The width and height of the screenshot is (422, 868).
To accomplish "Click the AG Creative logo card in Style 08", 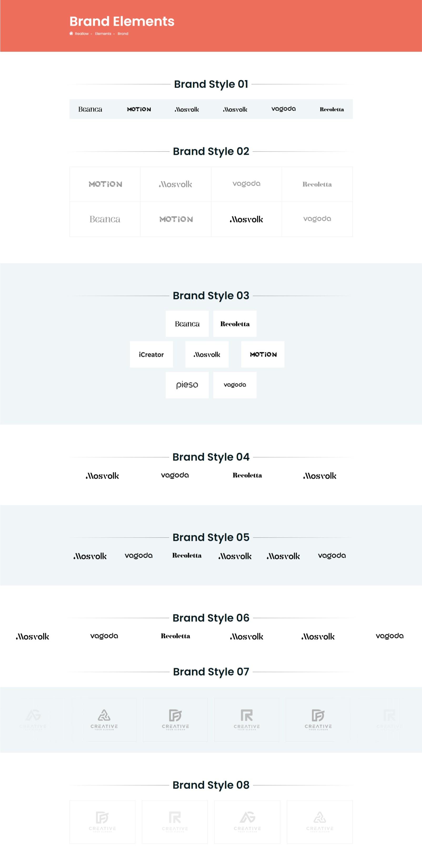I will [247, 822].
